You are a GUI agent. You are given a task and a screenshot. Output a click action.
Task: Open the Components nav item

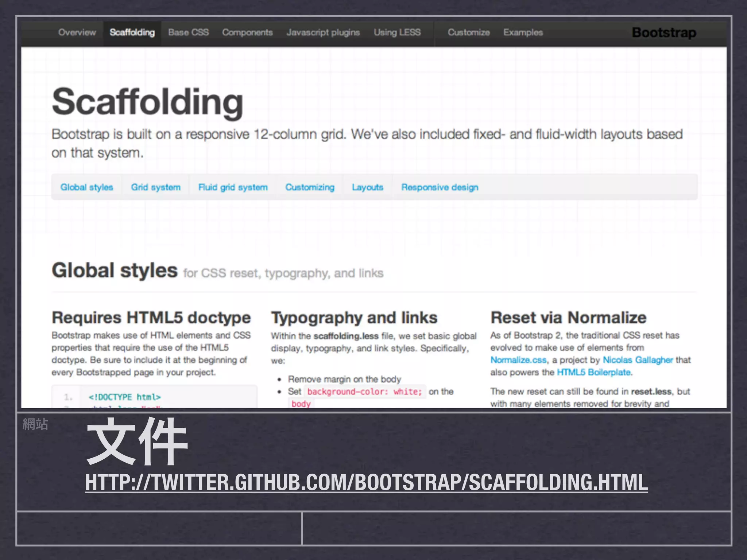click(247, 32)
